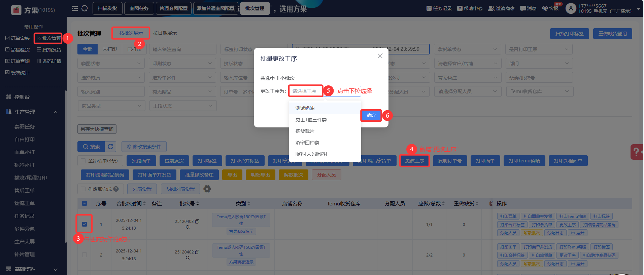Open column settings gear icon
The height and width of the screenshot is (275, 644).
(207, 189)
